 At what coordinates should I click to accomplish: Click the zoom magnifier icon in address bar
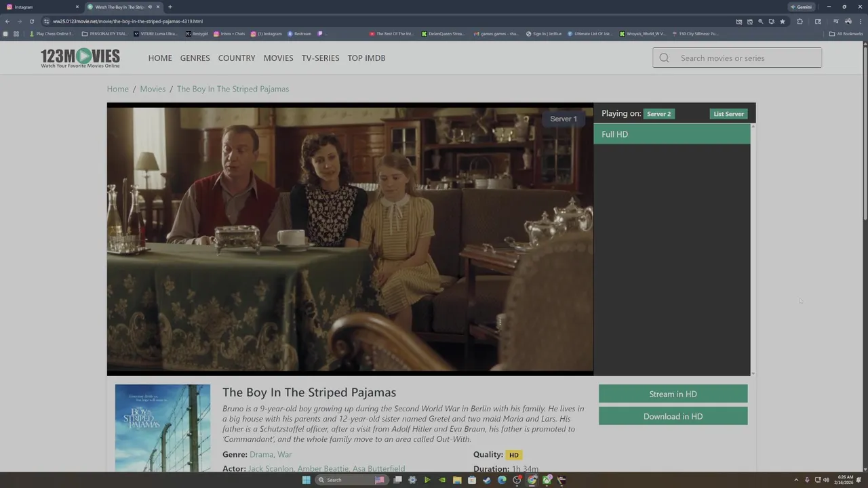coord(761,21)
